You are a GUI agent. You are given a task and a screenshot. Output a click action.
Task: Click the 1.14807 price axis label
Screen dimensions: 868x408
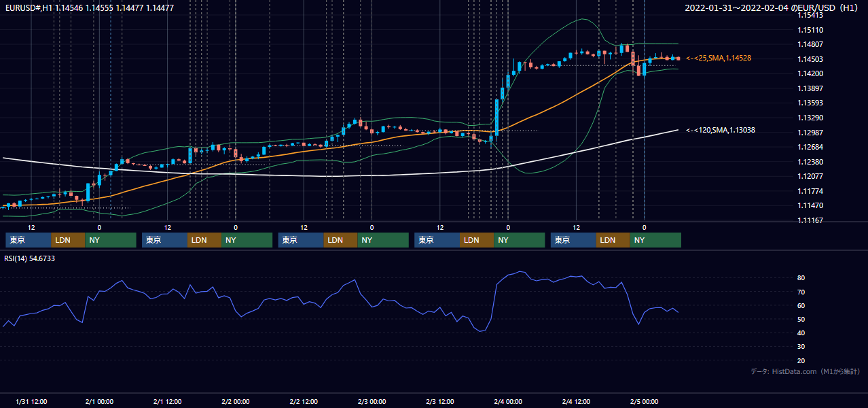(x=810, y=44)
